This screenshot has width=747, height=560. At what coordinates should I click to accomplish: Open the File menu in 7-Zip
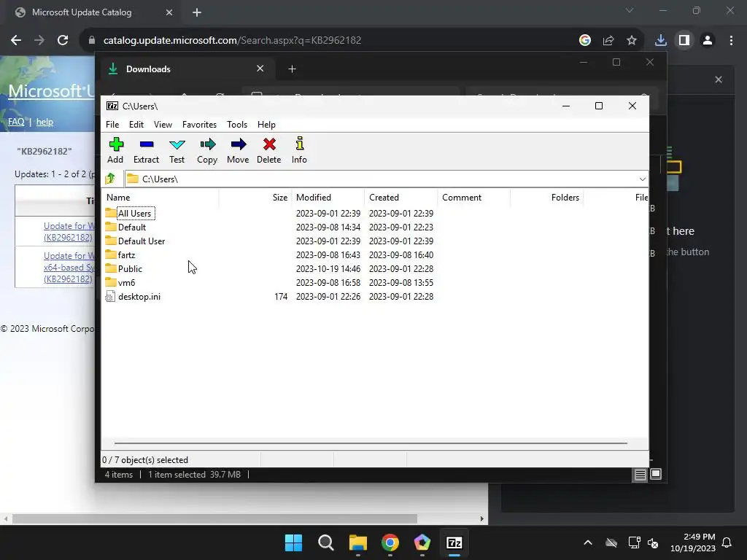112,124
